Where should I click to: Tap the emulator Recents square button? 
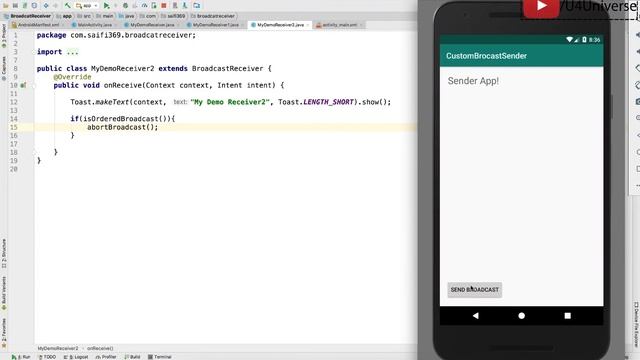click(567, 316)
